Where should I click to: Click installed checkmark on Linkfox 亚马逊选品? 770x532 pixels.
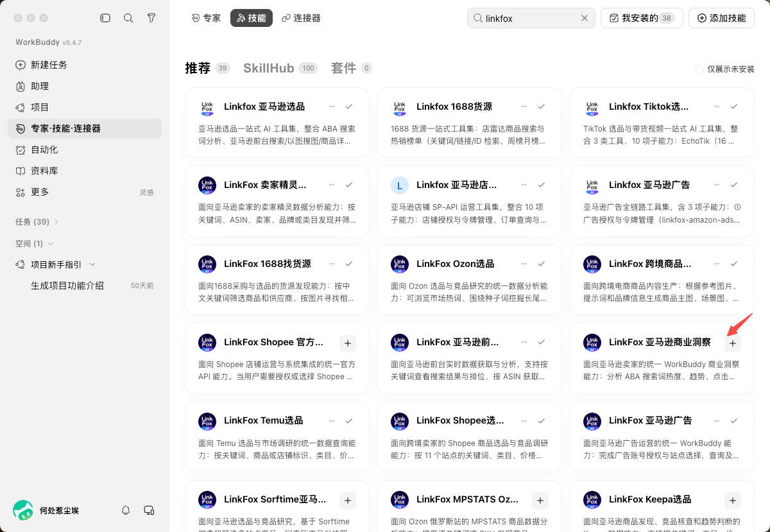click(349, 107)
